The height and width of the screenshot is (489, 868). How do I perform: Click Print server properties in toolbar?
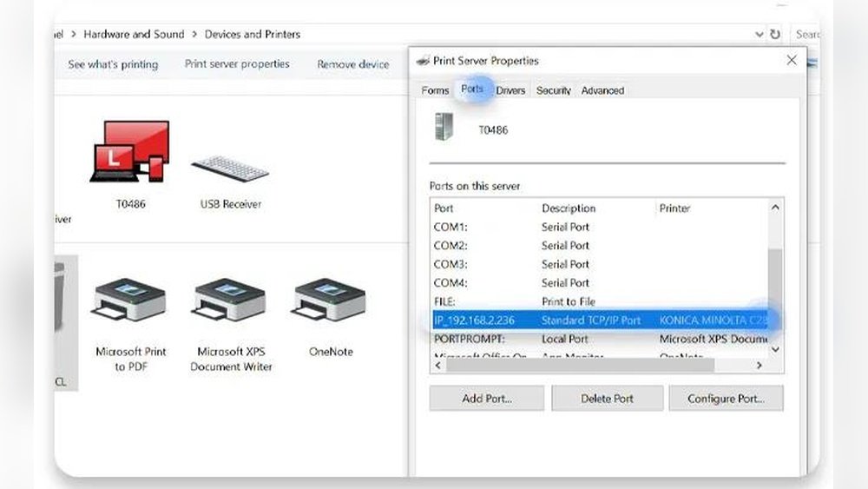[237, 64]
